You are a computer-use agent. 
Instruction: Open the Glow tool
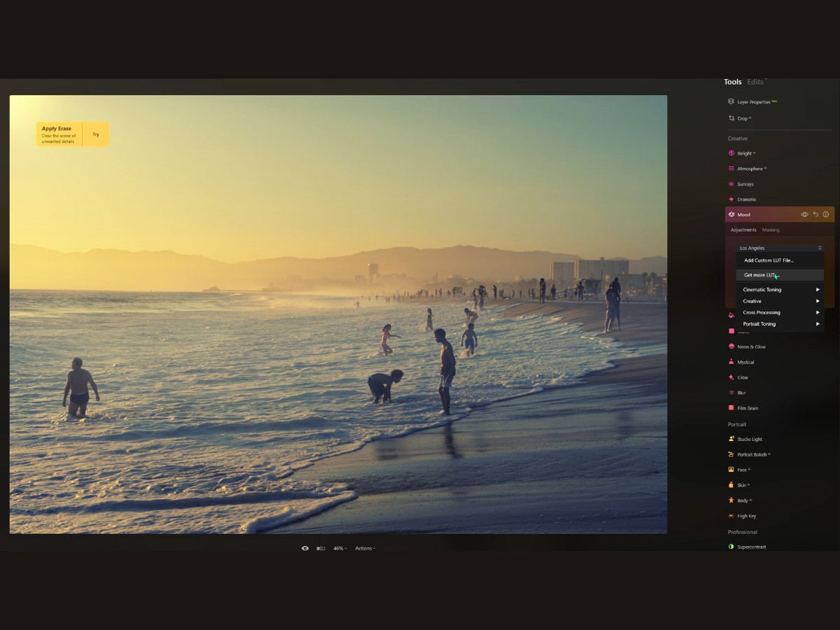(x=738, y=377)
